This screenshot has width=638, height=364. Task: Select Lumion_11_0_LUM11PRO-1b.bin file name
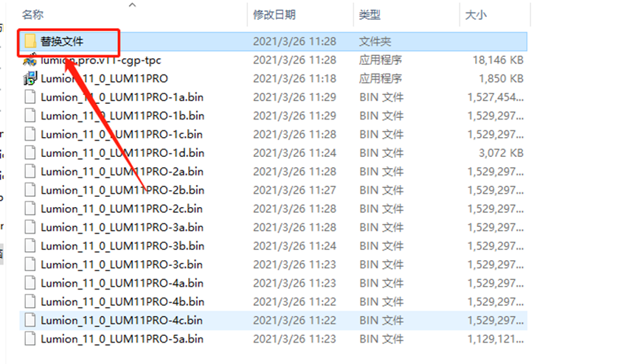122,116
